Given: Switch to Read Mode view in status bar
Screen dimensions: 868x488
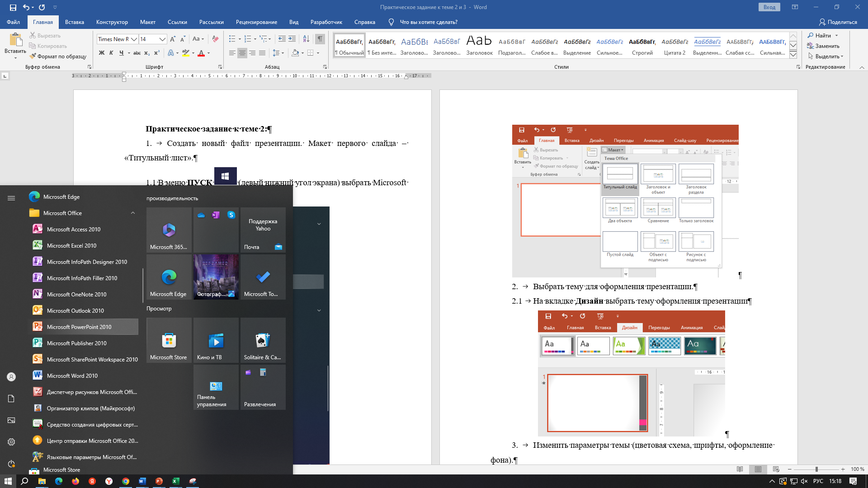Looking at the screenshot, I should (x=740, y=469).
